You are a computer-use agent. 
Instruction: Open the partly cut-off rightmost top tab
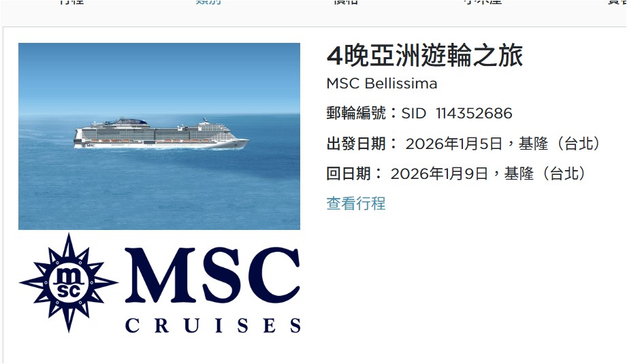(x=617, y=2)
